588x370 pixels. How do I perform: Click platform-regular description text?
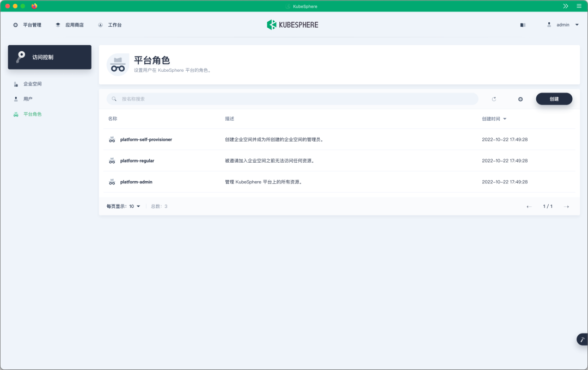[x=271, y=161]
